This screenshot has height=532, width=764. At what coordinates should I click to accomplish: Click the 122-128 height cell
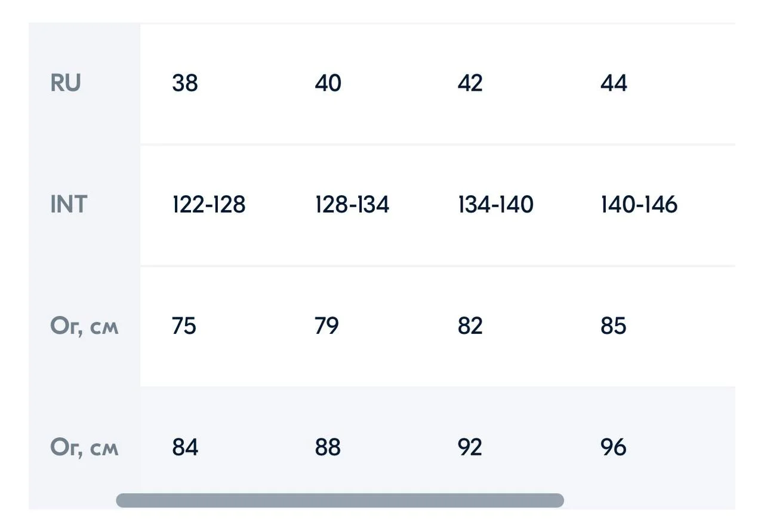click(209, 204)
